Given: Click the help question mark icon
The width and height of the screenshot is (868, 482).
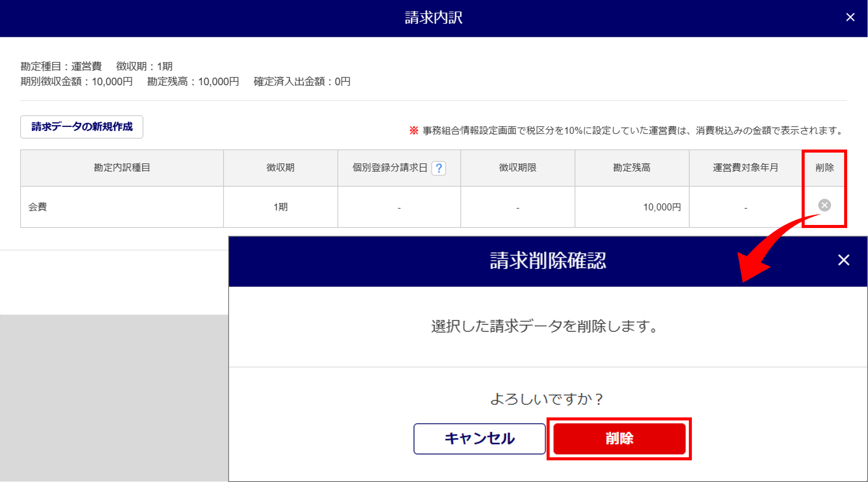Looking at the screenshot, I should [x=439, y=168].
